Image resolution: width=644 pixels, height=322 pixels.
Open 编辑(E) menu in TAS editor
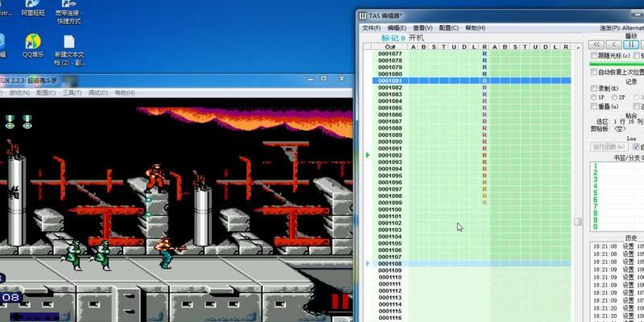coord(397,28)
